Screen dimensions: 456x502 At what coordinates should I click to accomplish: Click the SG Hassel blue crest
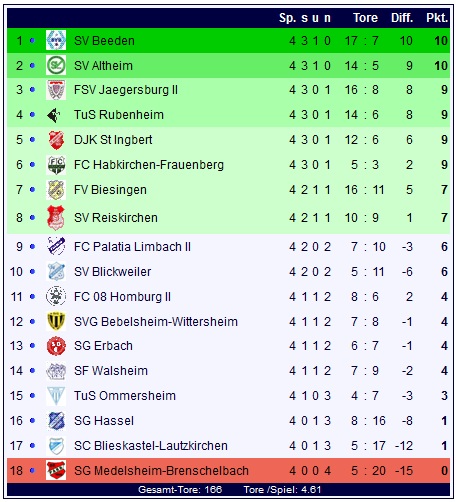point(56,421)
